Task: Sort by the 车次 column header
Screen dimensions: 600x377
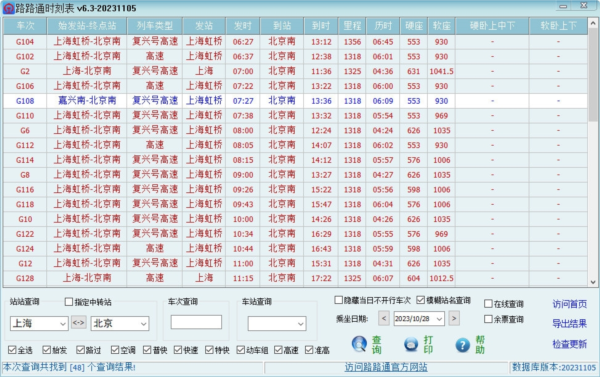Action: pos(25,26)
